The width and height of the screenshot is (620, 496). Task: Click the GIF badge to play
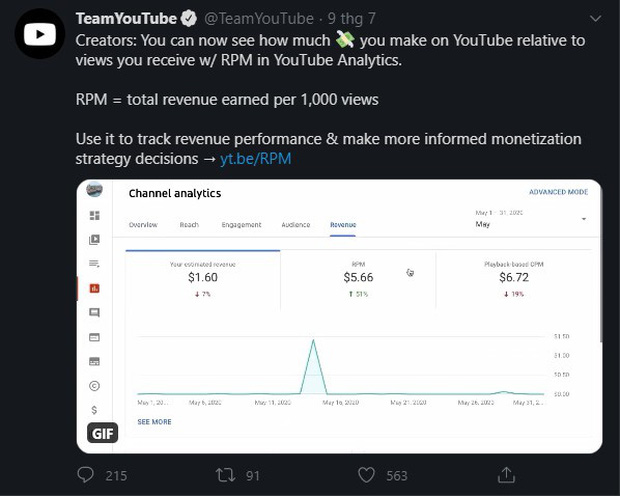103,433
